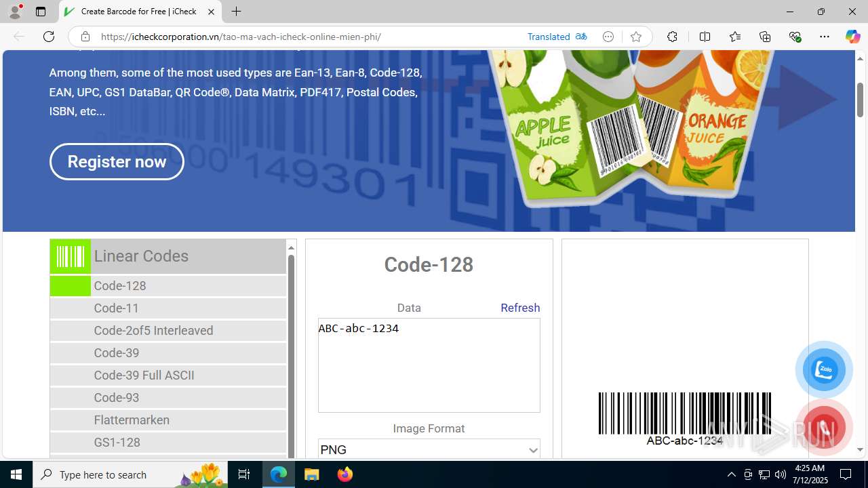Click the page scrollbar up arrow
The height and width of the screenshot is (488, 868).
(861, 58)
